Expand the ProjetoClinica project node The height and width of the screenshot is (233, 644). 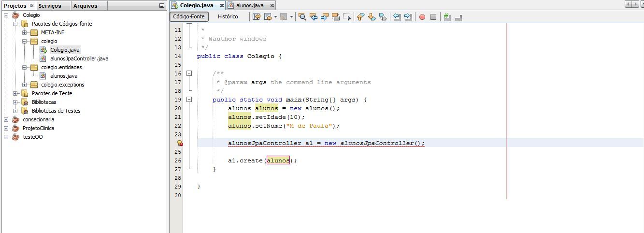tap(6, 128)
